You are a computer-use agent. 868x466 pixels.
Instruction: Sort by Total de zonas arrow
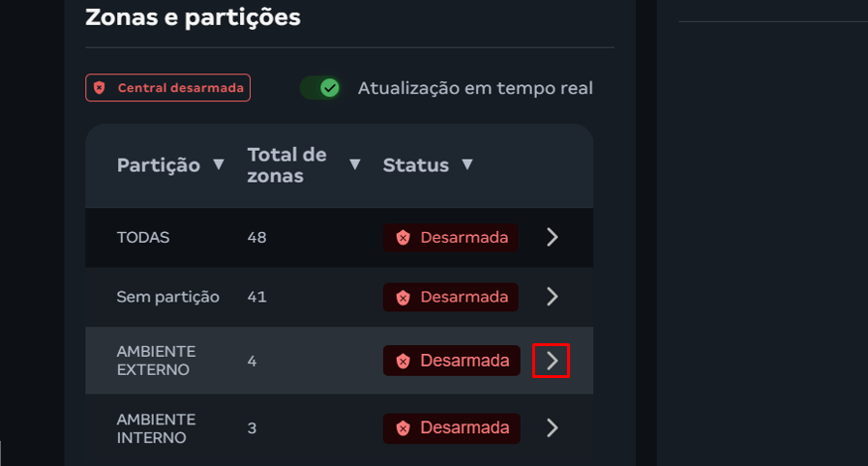355,164
